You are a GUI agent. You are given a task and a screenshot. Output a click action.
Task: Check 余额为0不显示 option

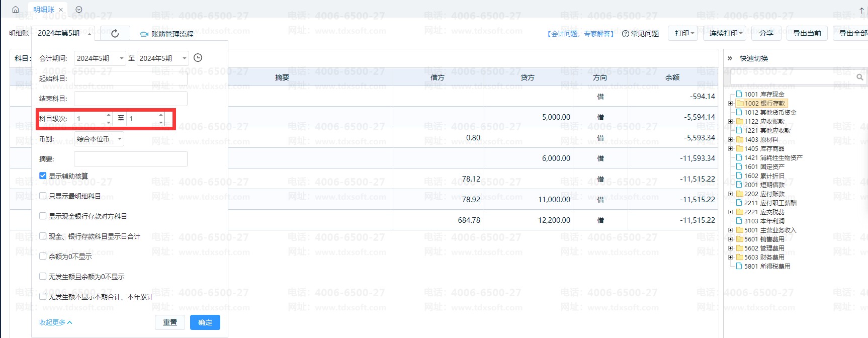click(x=43, y=257)
